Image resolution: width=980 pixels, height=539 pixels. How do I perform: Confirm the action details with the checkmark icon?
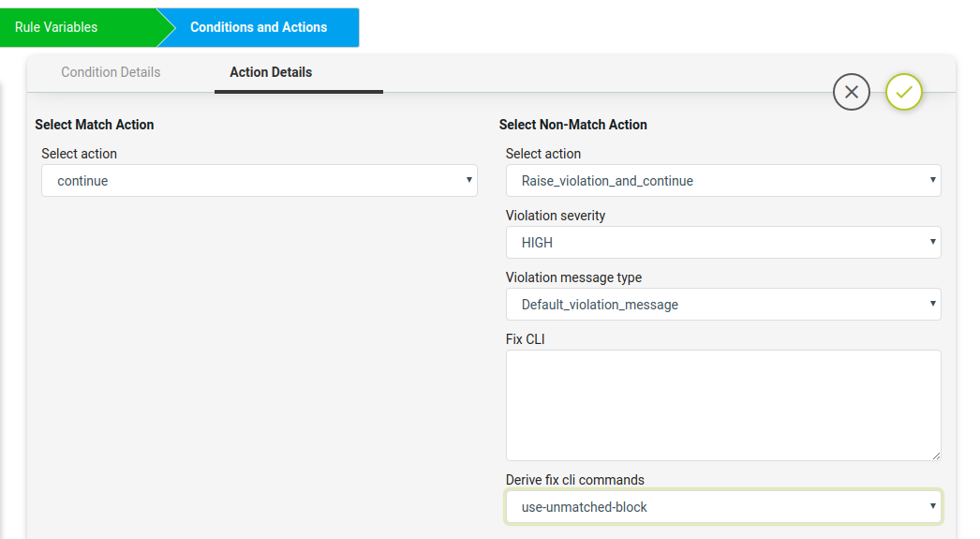tap(904, 92)
